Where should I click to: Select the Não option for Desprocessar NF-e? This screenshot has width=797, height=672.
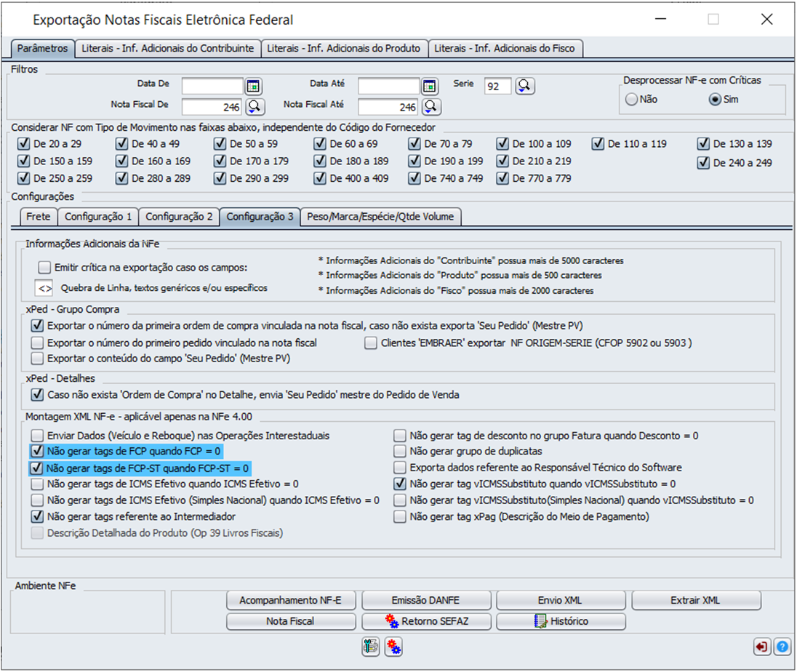[631, 99]
